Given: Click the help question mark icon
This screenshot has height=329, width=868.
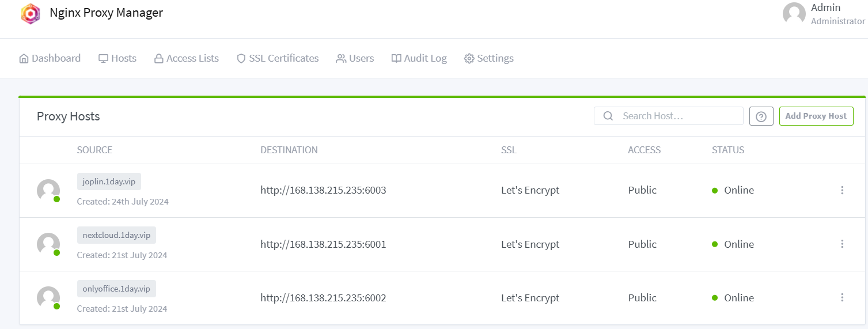Looking at the screenshot, I should (x=761, y=116).
